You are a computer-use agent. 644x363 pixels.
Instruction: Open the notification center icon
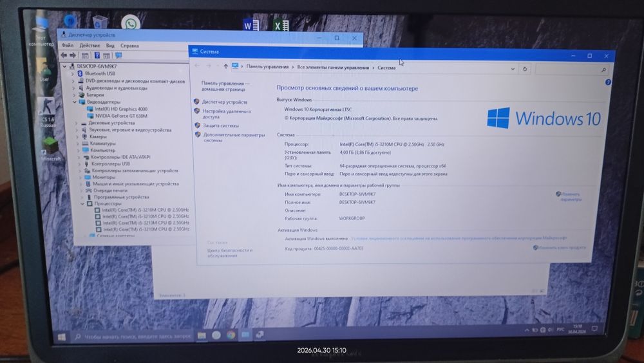[x=594, y=329]
